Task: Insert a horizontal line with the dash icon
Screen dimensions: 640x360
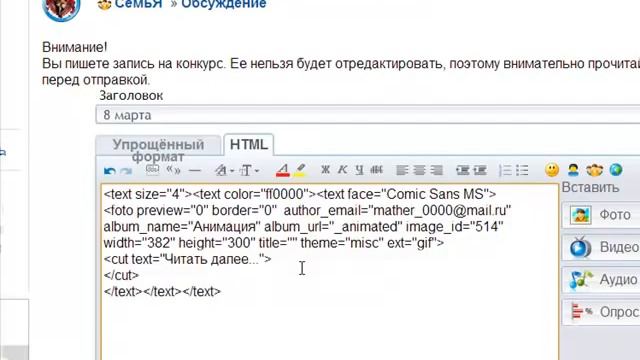Action: pyautogui.click(x=195, y=170)
